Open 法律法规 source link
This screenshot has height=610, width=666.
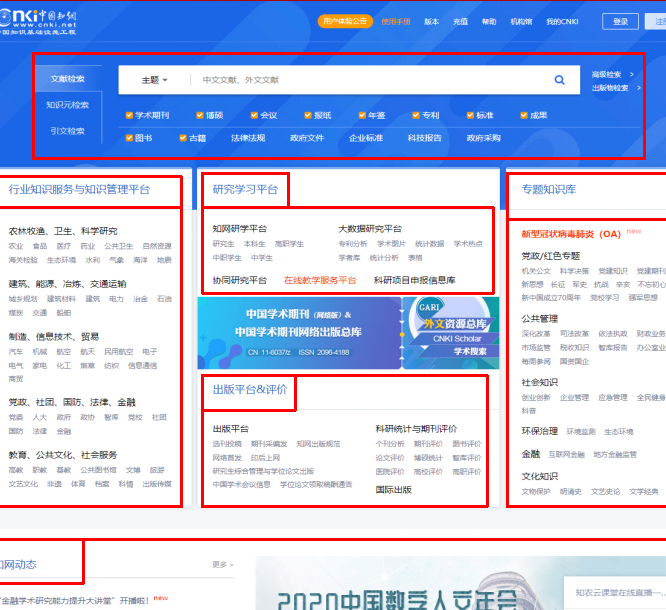(x=248, y=138)
